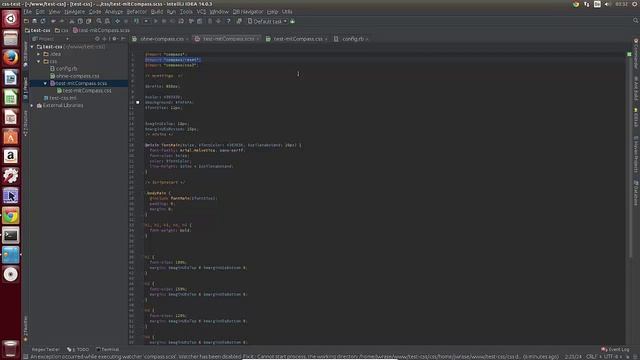640x360 pixels.
Task: Click the selected import compass/reset line in editor
Action: 173,60
